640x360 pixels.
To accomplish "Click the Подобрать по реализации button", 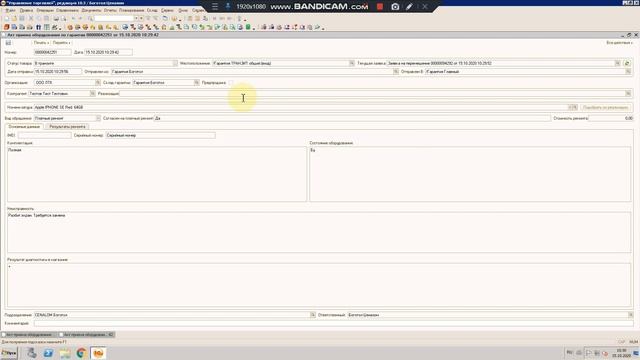I will click(605, 107).
